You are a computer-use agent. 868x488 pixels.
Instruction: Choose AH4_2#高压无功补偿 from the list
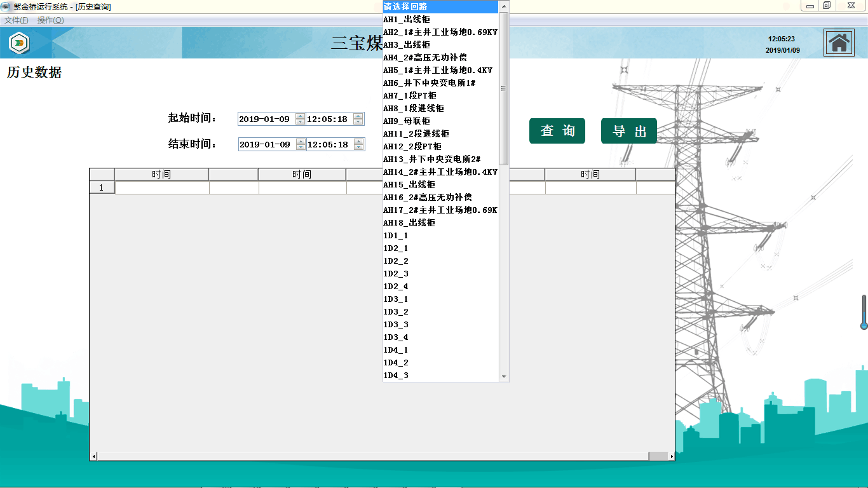pos(424,58)
